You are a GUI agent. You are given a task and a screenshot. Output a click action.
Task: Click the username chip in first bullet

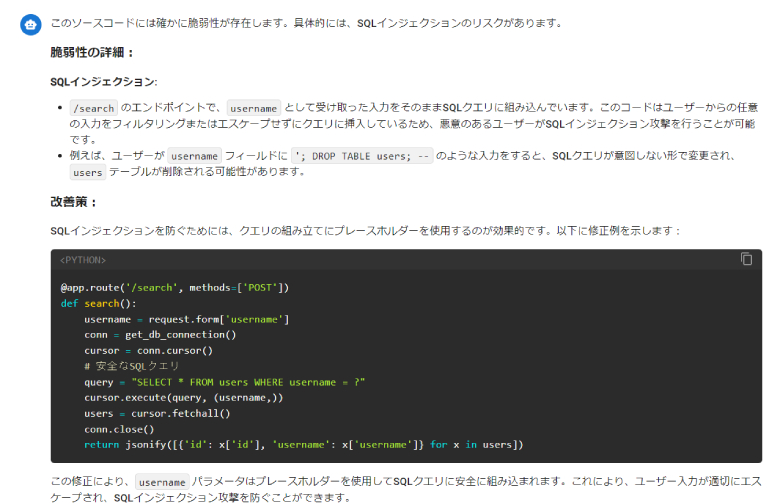[x=253, y=108]
